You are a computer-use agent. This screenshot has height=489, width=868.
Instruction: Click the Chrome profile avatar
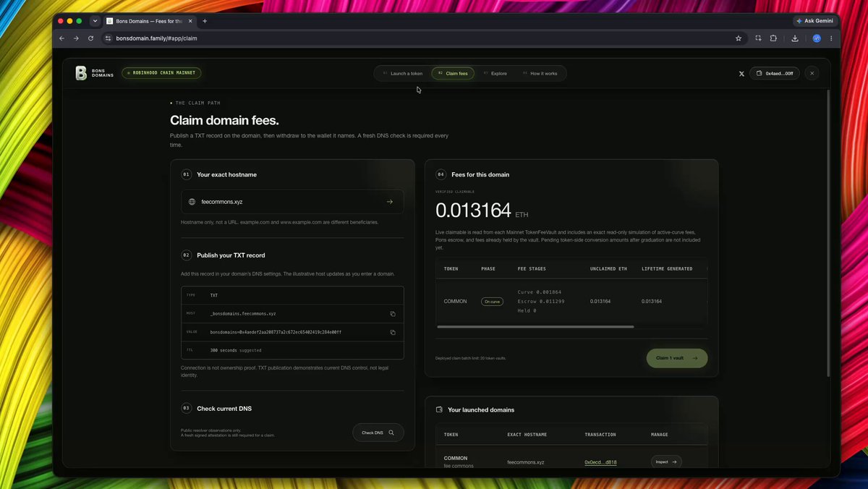pos(817,38)
